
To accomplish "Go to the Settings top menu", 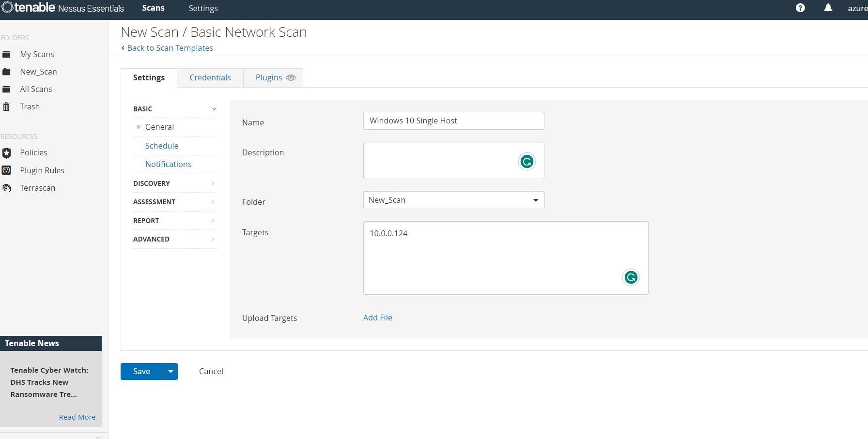I will [203, 8].
